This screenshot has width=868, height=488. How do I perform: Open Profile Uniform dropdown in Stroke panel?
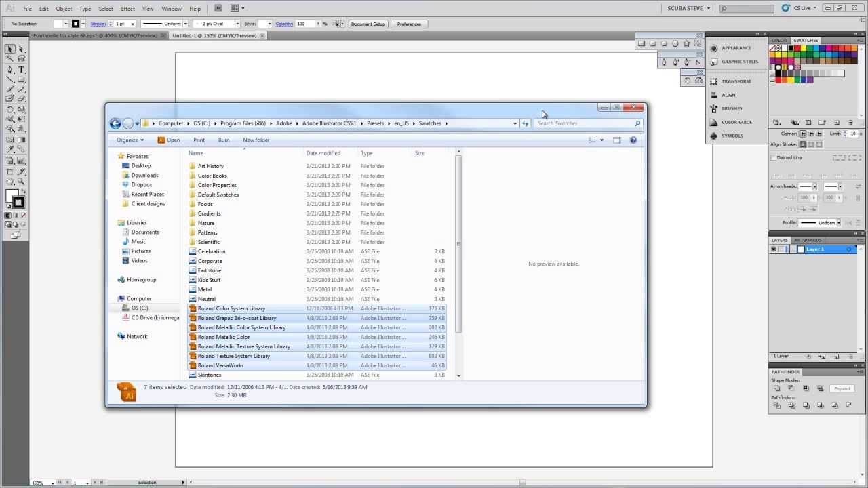[839, 222]
